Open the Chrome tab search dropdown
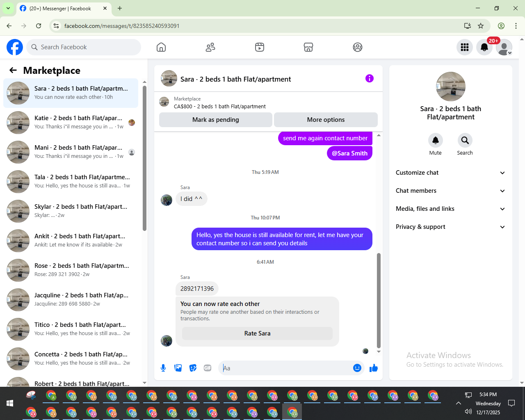This screenshot has width=525, height=420. (x=8, y=8)
